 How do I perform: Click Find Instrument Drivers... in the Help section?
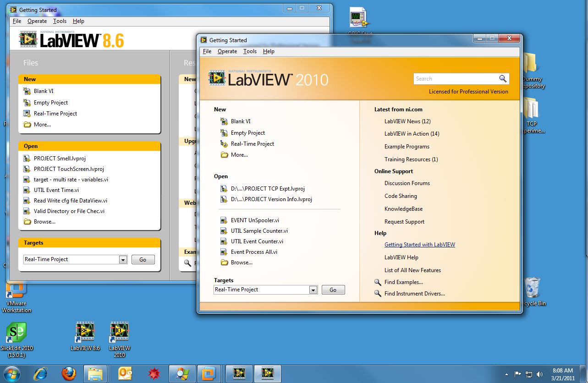click(415, 294)
